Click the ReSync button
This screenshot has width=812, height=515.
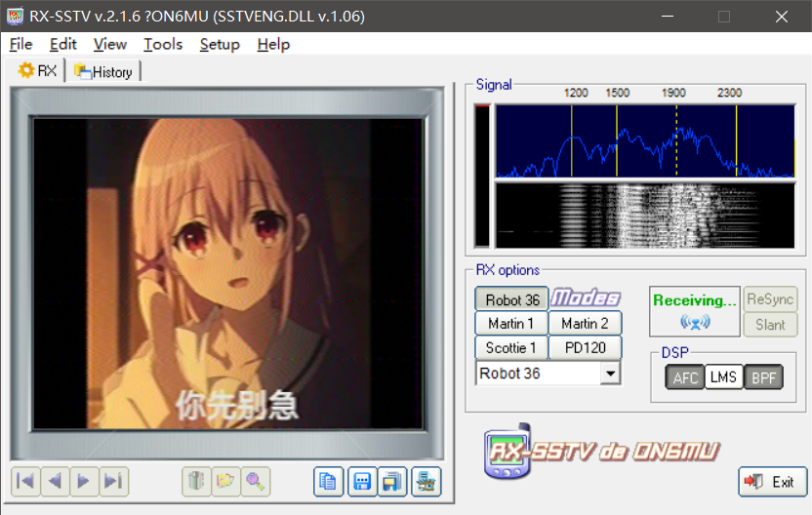pos(770,299)
